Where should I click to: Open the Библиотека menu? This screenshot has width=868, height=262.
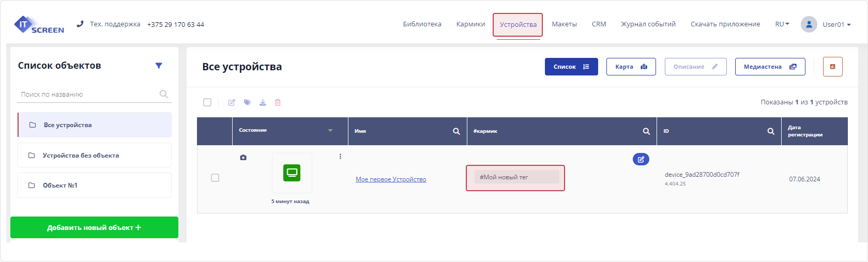click(x=422, y=24)
